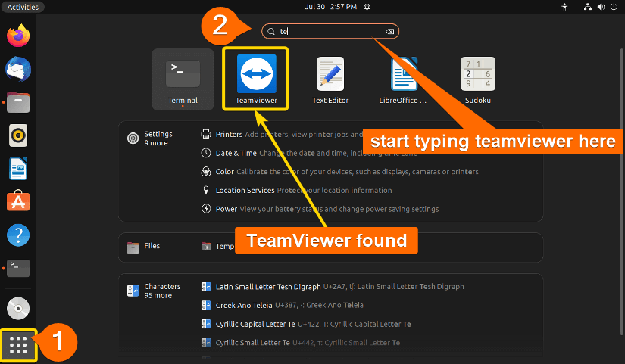Select Cyrillic Capital Letter Te character
The height and width of the screenshot is (364, 625).
[x=306, y=324]
